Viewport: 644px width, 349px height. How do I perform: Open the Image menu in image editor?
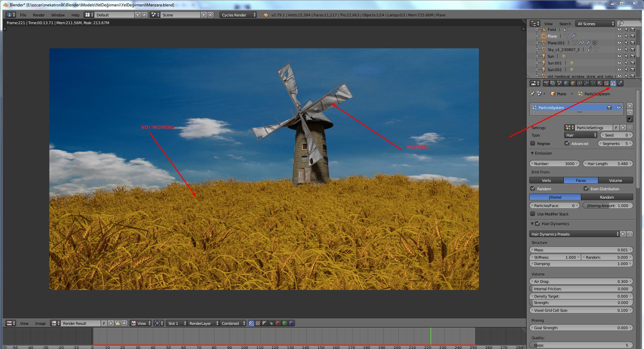40,323
